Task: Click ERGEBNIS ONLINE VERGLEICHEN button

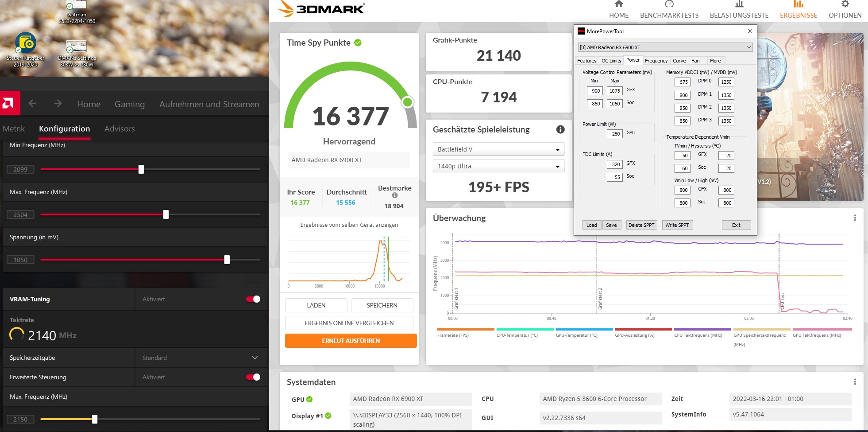Action: [349, 323]
